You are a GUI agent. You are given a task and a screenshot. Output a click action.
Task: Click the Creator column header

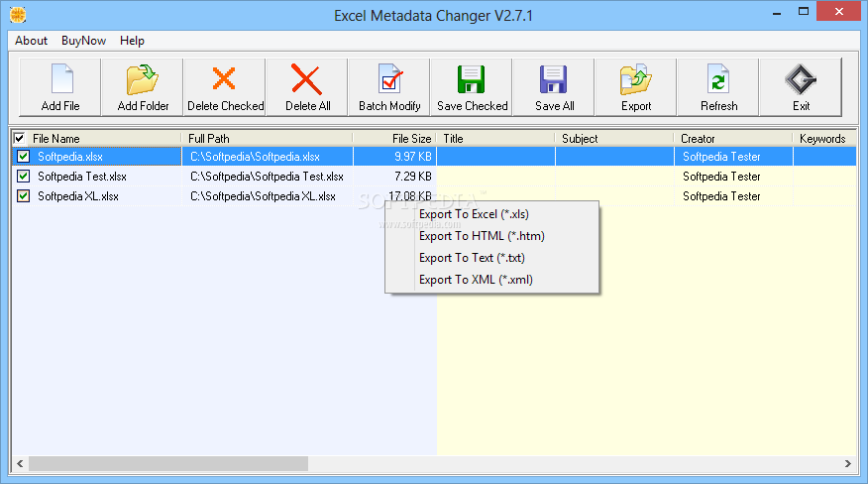point(733,138)
